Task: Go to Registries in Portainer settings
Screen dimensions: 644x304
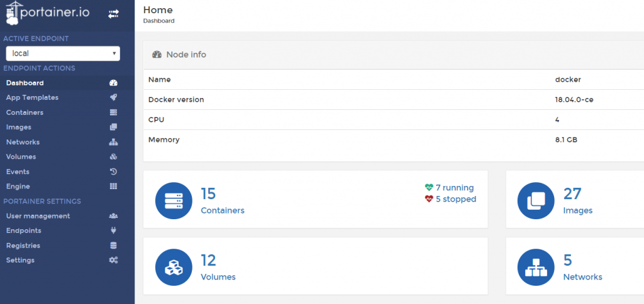Action: click(x=62, y=246)
